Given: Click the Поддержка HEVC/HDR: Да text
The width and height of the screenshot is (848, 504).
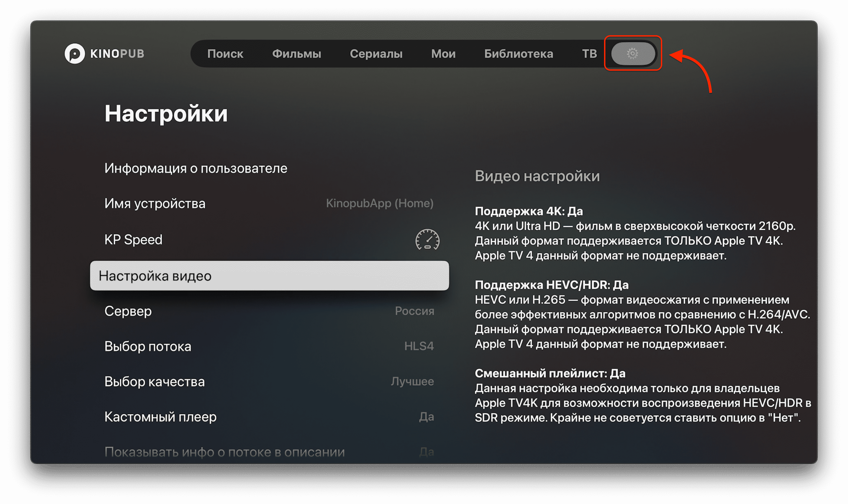Looking at the screenshot, I should 551,285.
